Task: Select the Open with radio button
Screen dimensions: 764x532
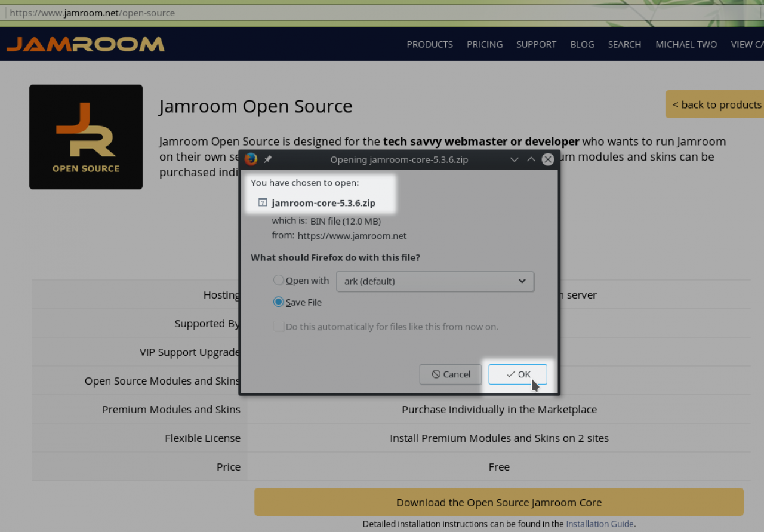Action: 278,280
